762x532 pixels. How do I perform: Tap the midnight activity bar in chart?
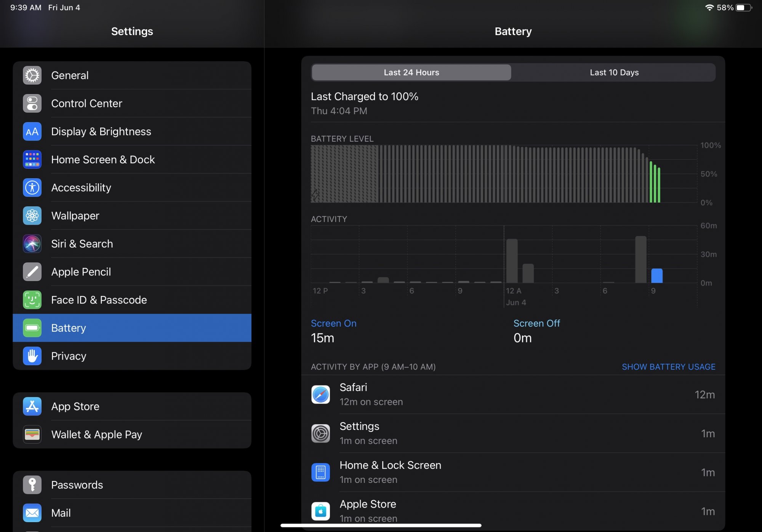click(512, 261)
